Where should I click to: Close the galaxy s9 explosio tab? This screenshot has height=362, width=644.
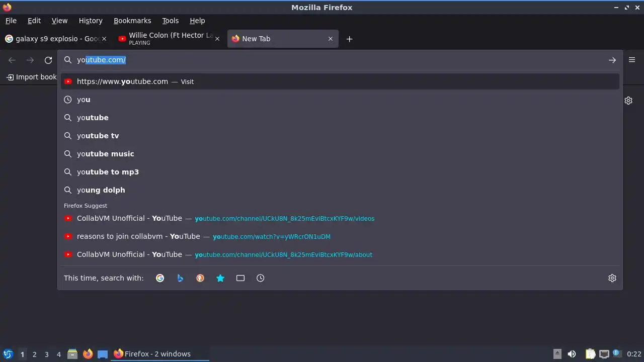coord(104,39)
